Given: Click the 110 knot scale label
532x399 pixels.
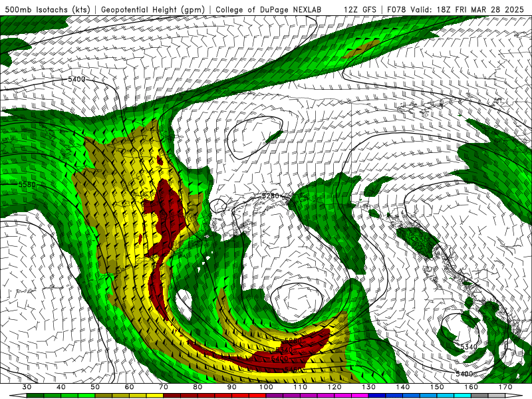Looking at the screenshot, I should click(x=301, y=387).
